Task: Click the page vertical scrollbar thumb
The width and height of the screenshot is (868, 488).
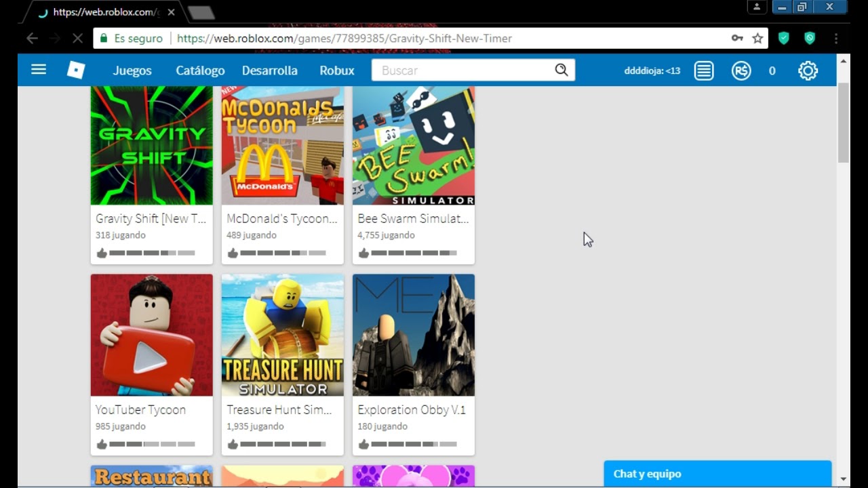Action: [x=844, y=123]
